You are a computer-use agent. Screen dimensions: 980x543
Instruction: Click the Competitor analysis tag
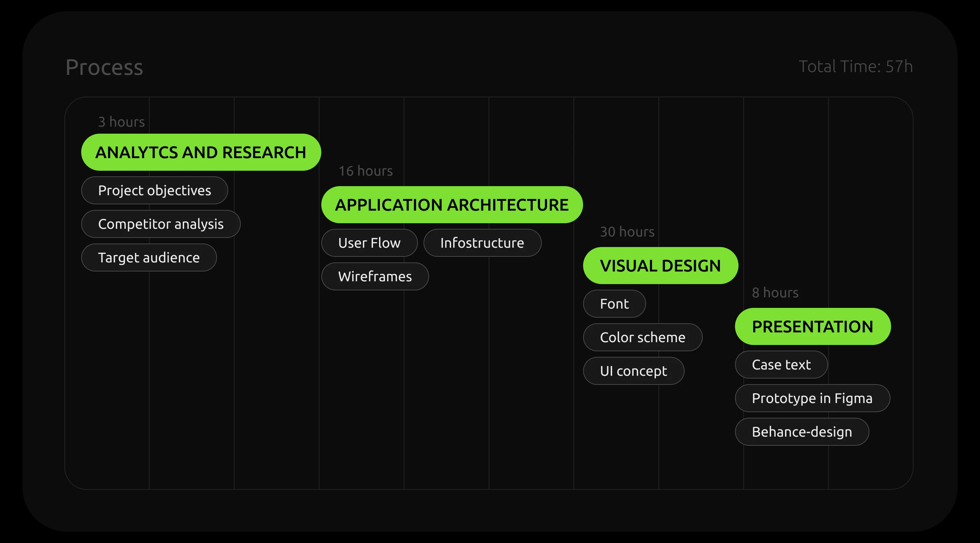click(x=161, y=224)
